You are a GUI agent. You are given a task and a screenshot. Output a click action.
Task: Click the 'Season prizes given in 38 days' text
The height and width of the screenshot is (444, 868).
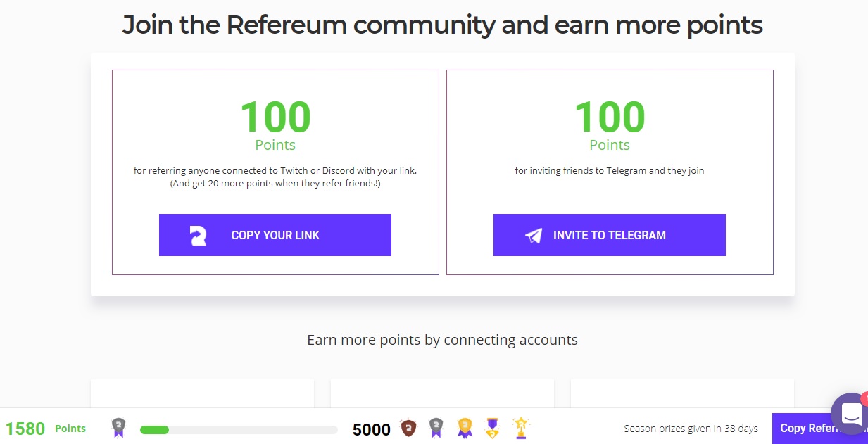(x=691, y=429)
